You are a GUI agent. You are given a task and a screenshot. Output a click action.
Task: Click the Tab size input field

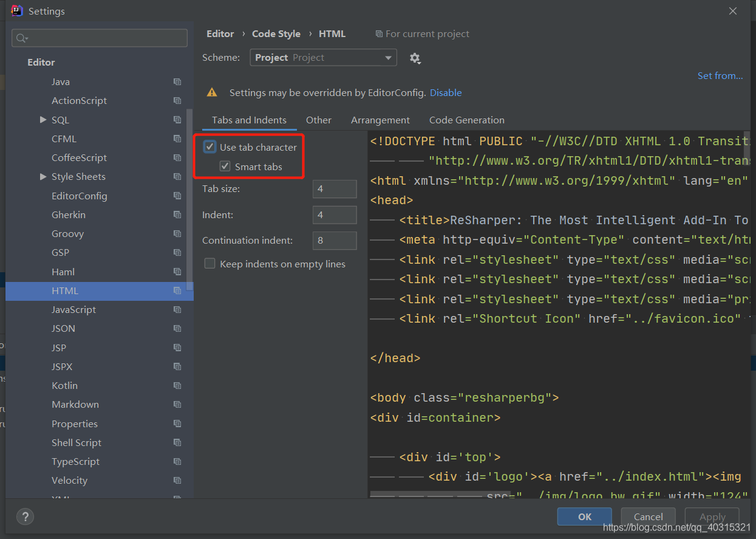point(335,189)
